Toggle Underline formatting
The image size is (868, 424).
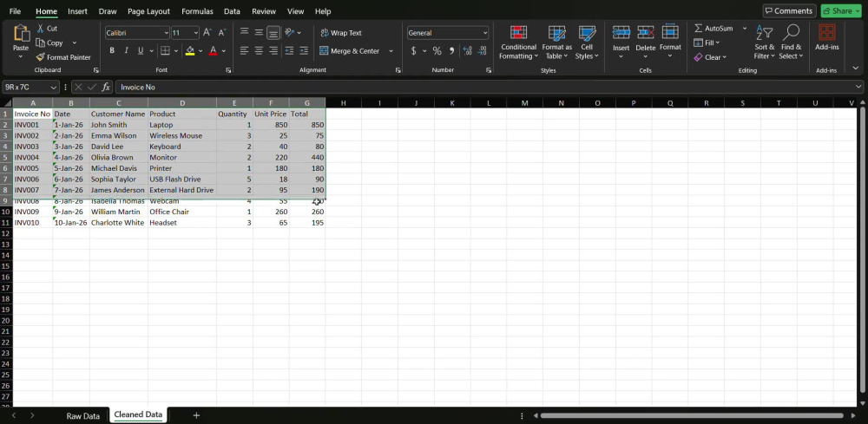click(141, 51)
